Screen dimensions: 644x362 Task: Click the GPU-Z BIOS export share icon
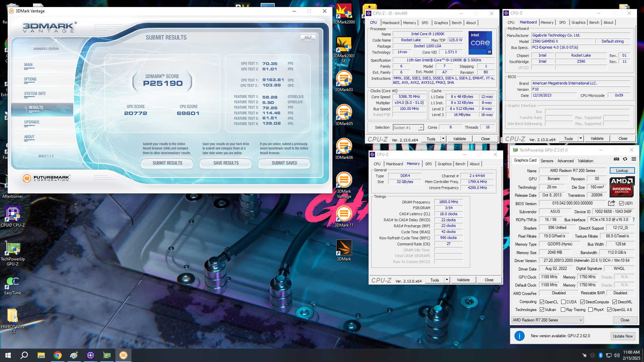pos(611,203)
